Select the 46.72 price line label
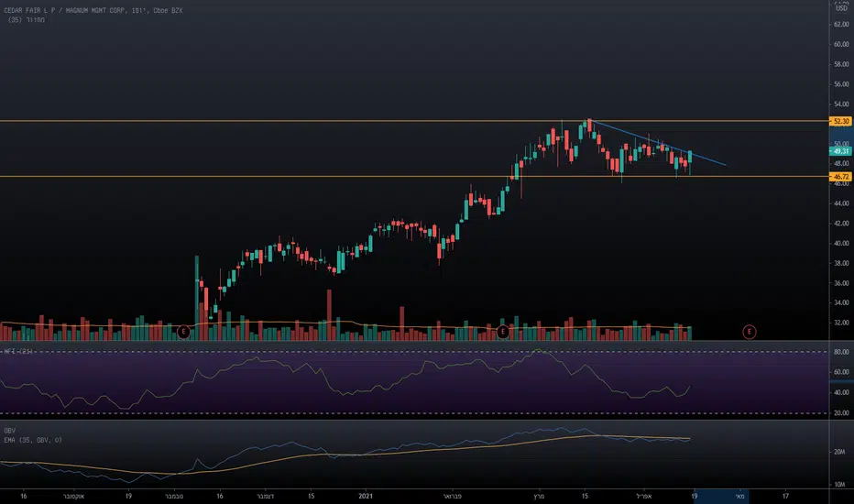This screenshot has height=504, width=854. point(840,177)
